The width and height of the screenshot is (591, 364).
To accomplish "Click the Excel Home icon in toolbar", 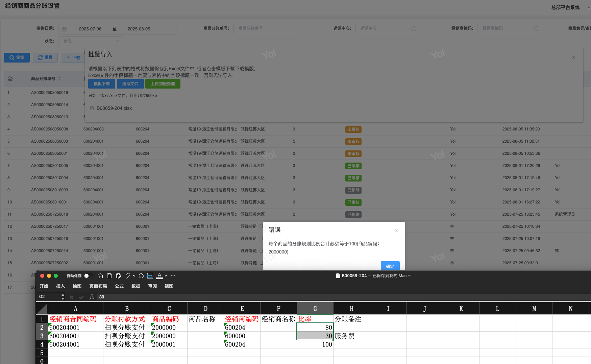I will pyautogui.click(x=100, y=276).
